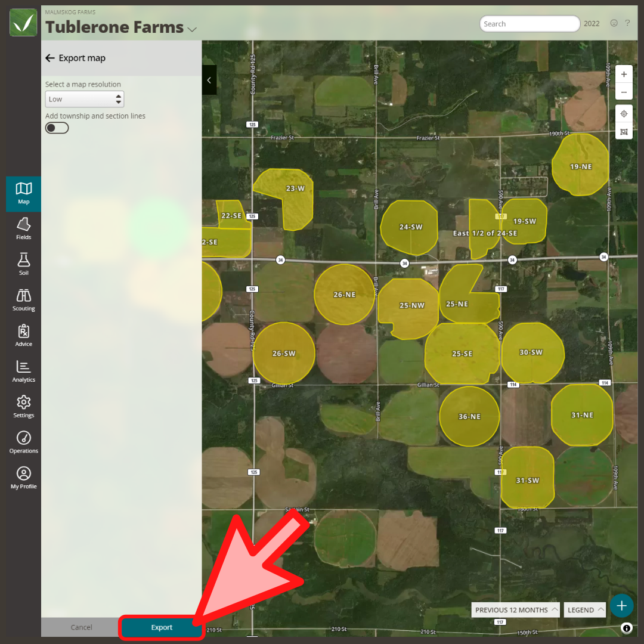
Task: Zoom out on the map
Action: coord(624,92)
